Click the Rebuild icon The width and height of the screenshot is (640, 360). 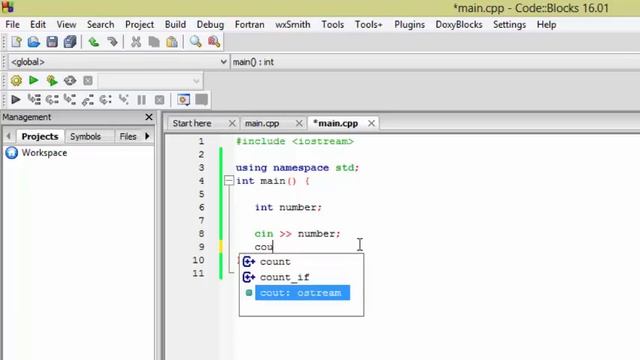click(70, 80)
